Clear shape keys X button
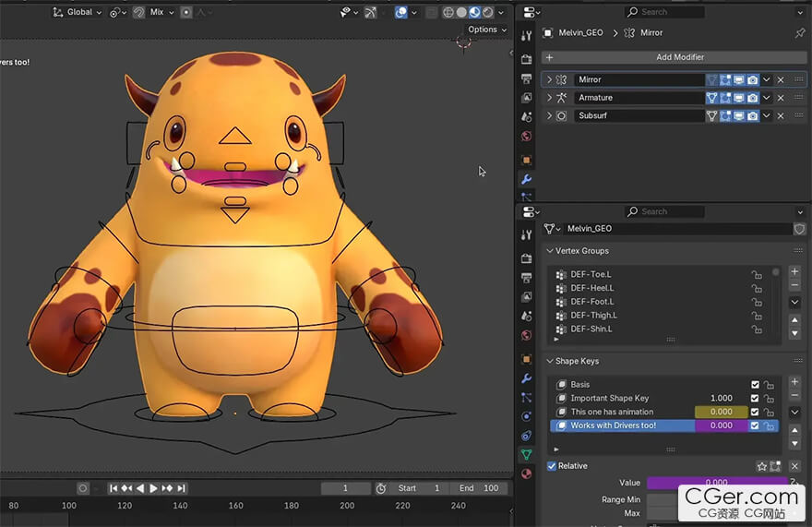Image resolution: width=812 pixels, height=527 pixels. 794,466
